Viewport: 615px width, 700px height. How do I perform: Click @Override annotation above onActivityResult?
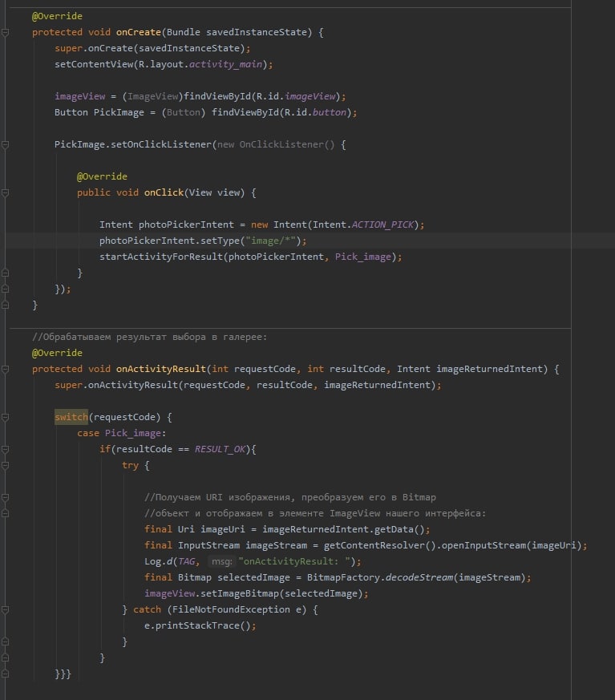pos(57,353)
